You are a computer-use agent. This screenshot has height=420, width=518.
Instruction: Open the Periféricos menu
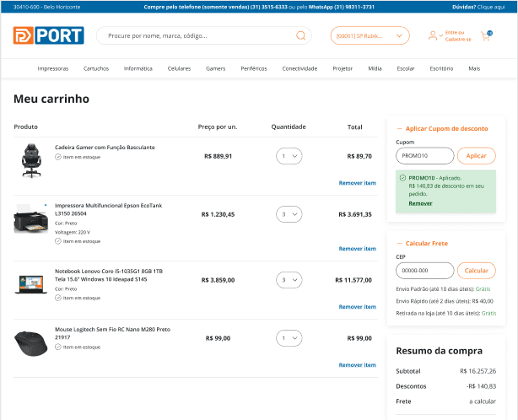pyautogui.click(x=254, y=68)
